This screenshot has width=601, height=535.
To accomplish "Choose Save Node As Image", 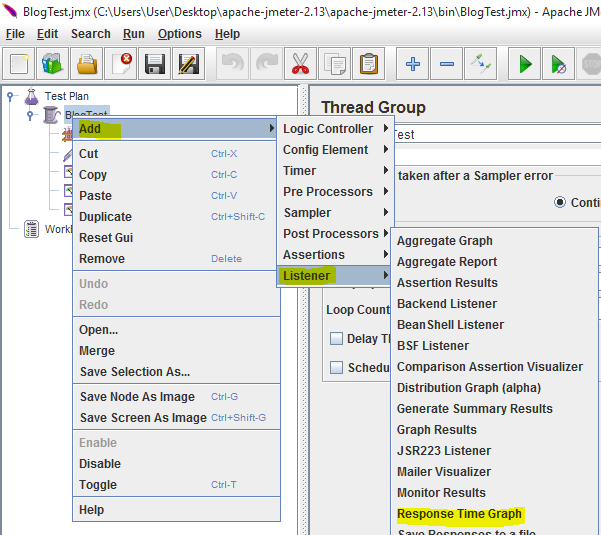I will coord(175,397).
